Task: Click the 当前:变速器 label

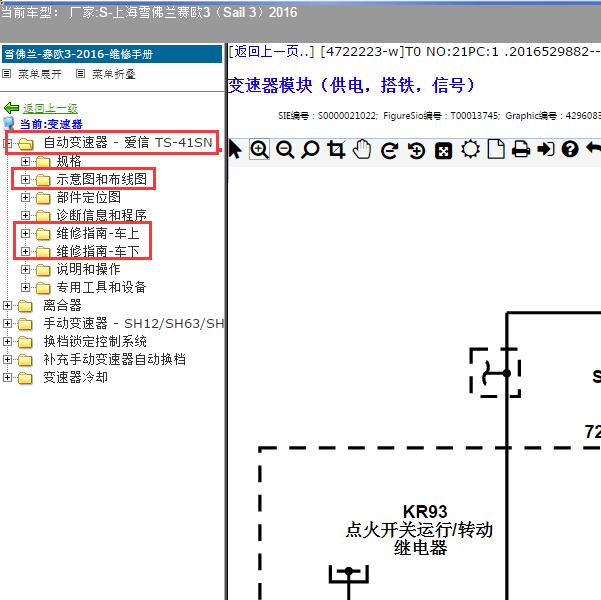Action: point(51,124)
